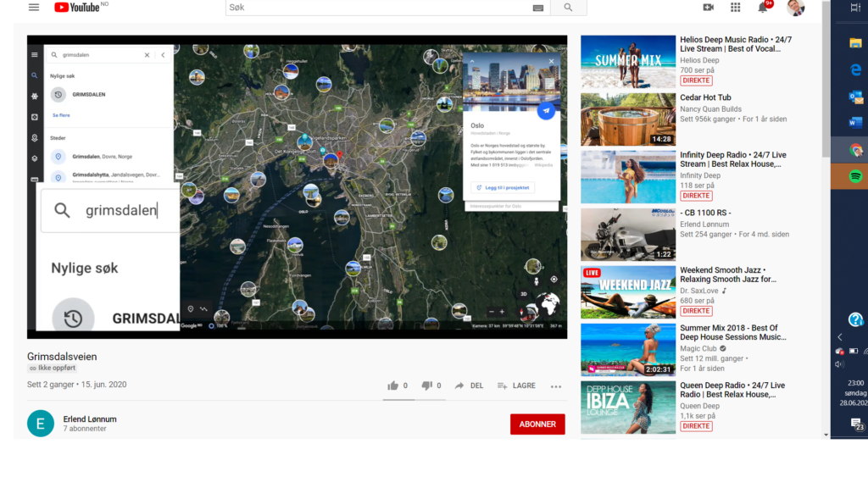Share the video using DEL
The image size is (868, 488).
469,385
